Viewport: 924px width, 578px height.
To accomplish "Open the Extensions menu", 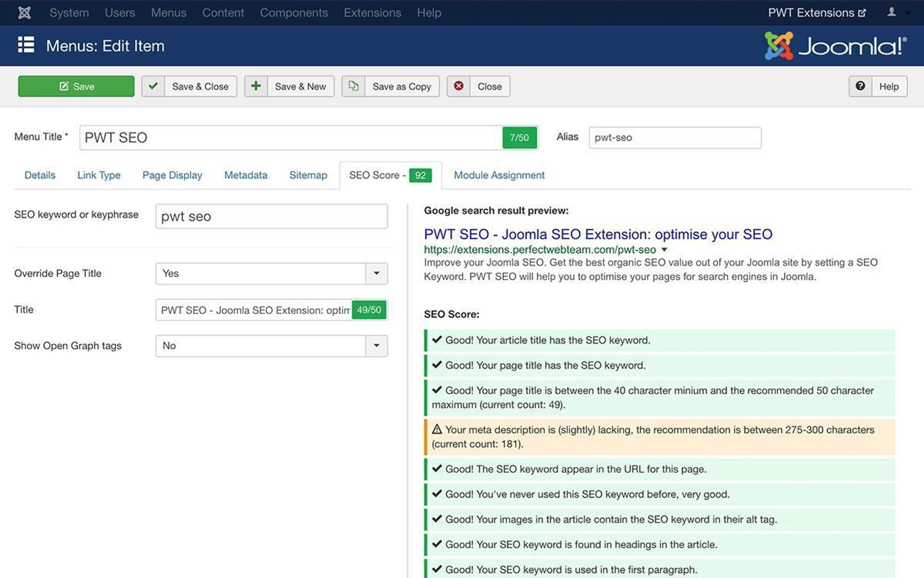I will click(x=372, y=12).
